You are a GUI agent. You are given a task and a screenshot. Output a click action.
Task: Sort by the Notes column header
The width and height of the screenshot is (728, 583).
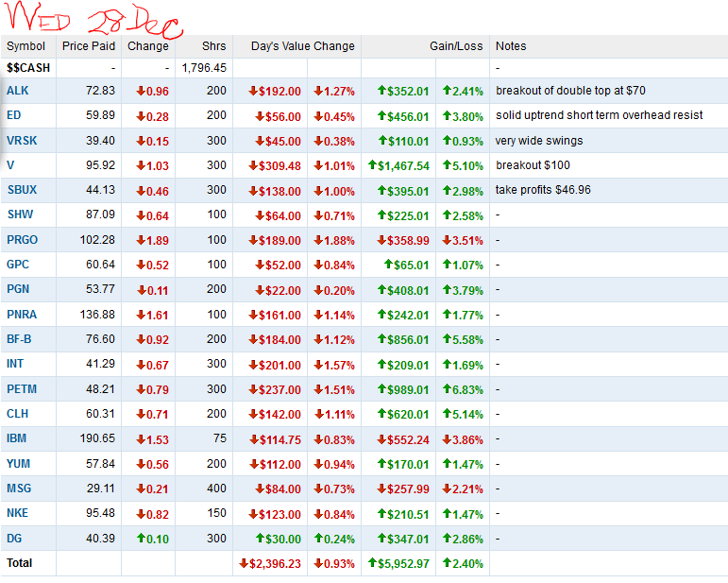point(511,46)
